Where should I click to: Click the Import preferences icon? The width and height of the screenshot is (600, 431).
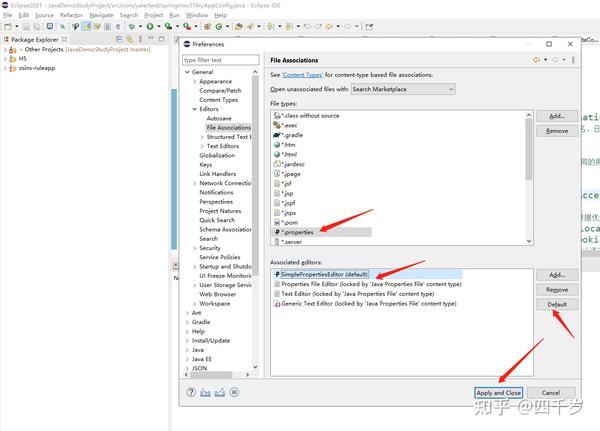pos(205,392)
